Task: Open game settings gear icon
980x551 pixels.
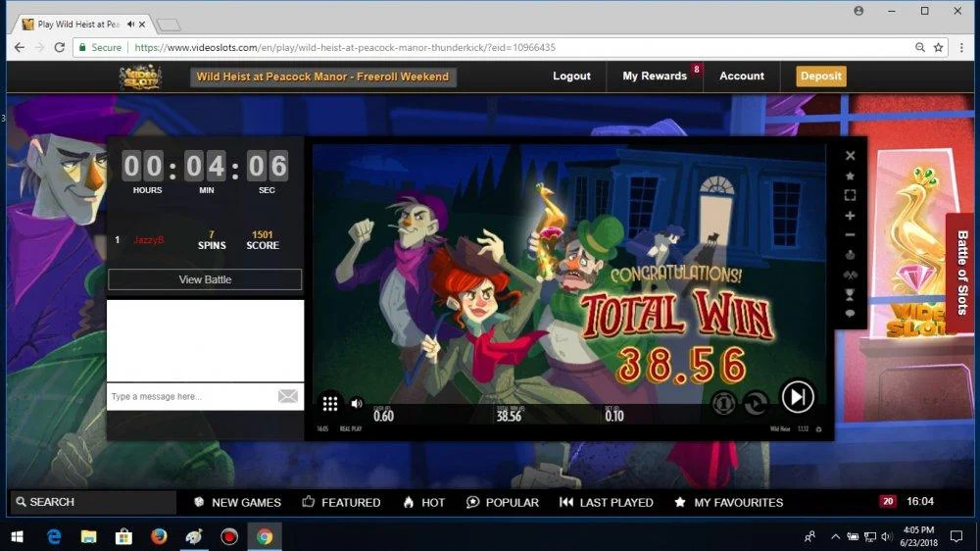Action: coord(818,429)
